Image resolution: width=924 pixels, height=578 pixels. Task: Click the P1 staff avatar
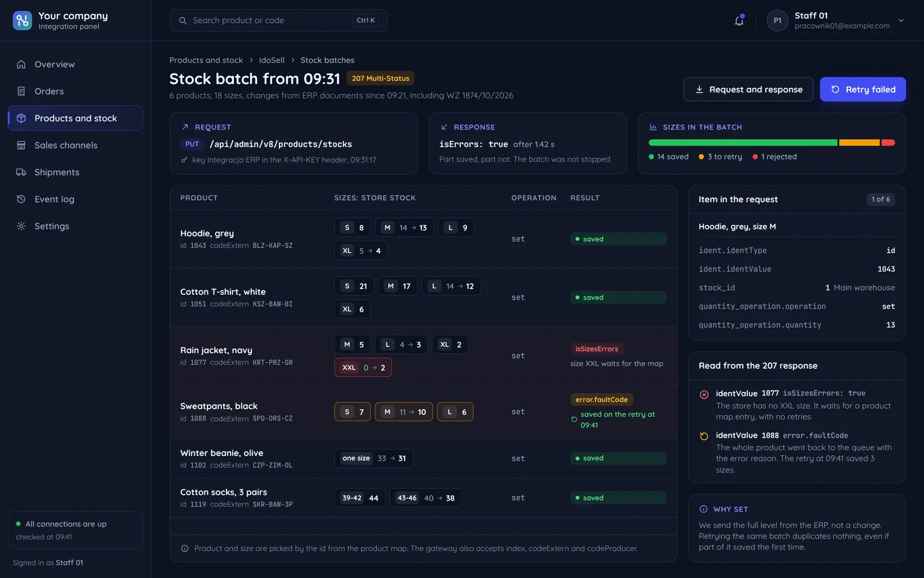(777, 20)
